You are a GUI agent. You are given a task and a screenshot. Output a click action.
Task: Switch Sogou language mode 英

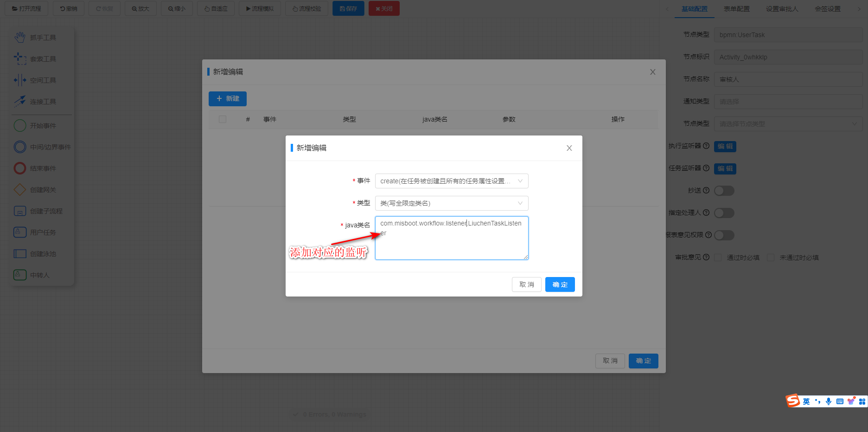click(x=806, y=401)
